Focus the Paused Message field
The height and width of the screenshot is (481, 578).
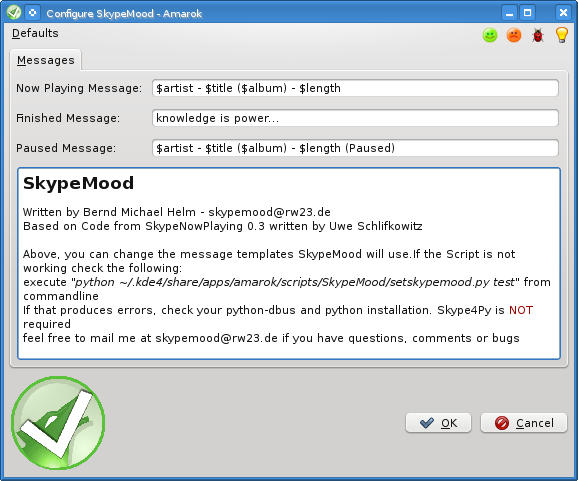coord(355,148)
